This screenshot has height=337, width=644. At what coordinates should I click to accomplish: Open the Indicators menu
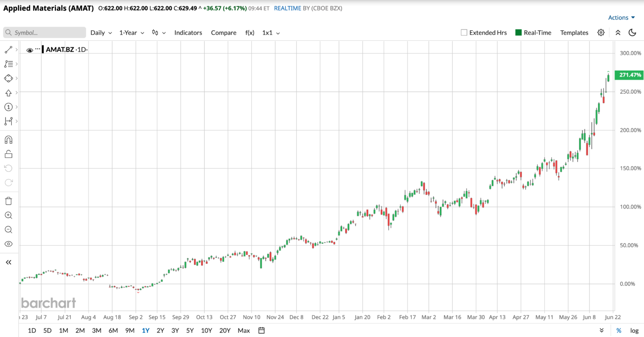[x=188, y=33]
